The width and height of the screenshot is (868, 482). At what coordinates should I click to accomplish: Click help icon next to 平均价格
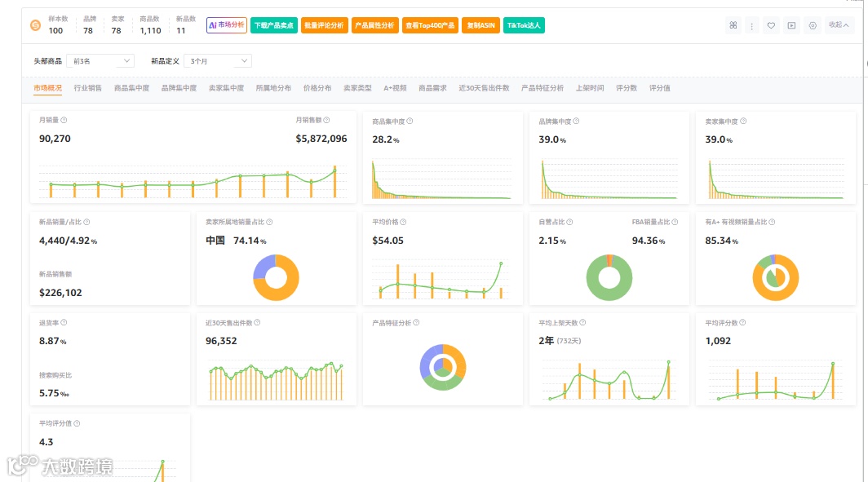click(403, 222)
